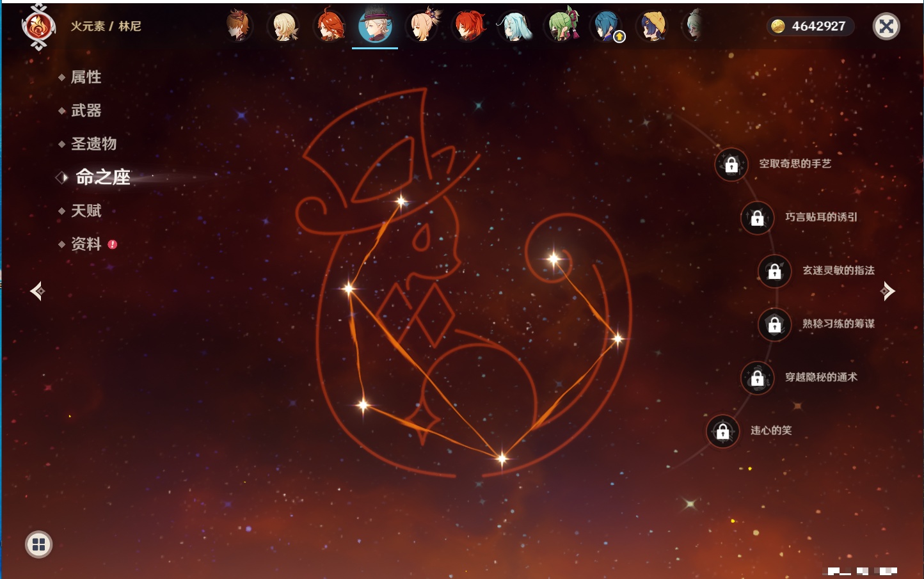Open the lock icon for 违心的笑
The width and height of the screenshot is (924, 579).
(723, 431)
